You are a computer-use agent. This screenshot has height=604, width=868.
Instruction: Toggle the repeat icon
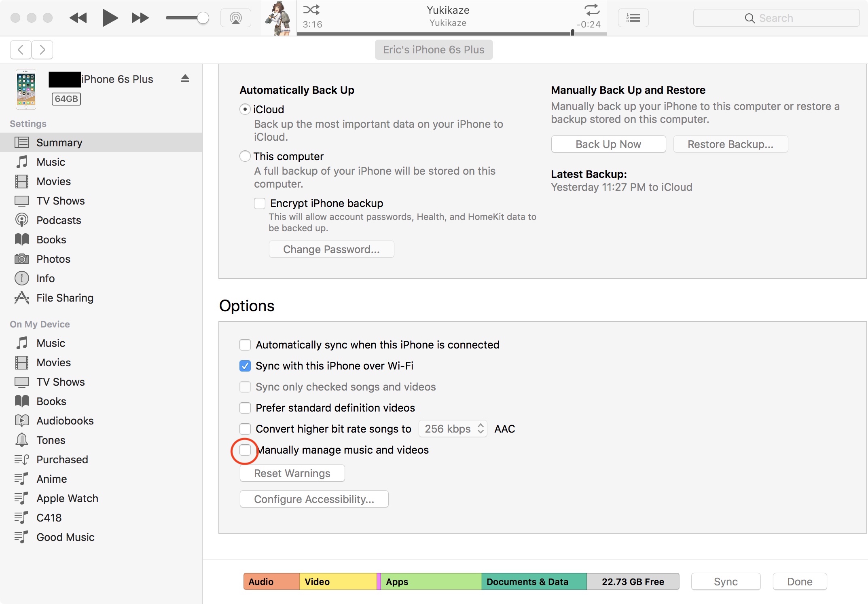[592, 9]
